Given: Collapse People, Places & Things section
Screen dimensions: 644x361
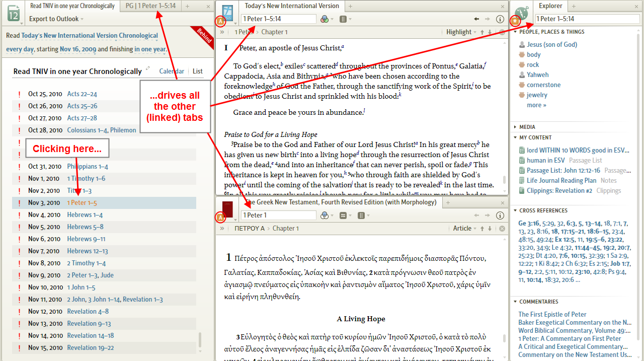Looking at the screenshot, I should point(516,32).
